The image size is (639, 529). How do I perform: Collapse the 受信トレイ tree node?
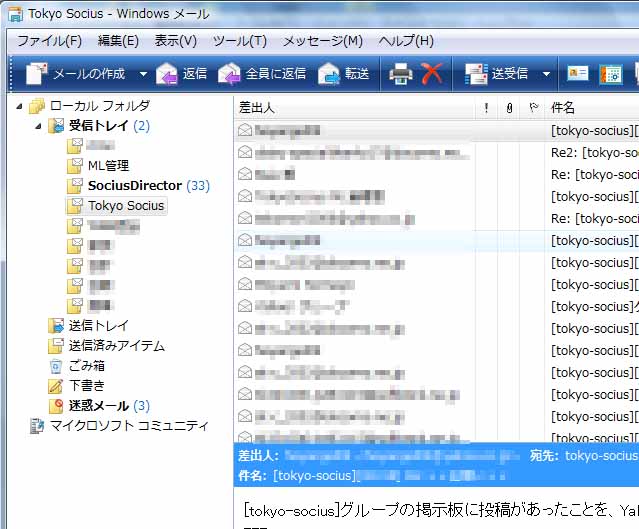click(x=38, y=126)
